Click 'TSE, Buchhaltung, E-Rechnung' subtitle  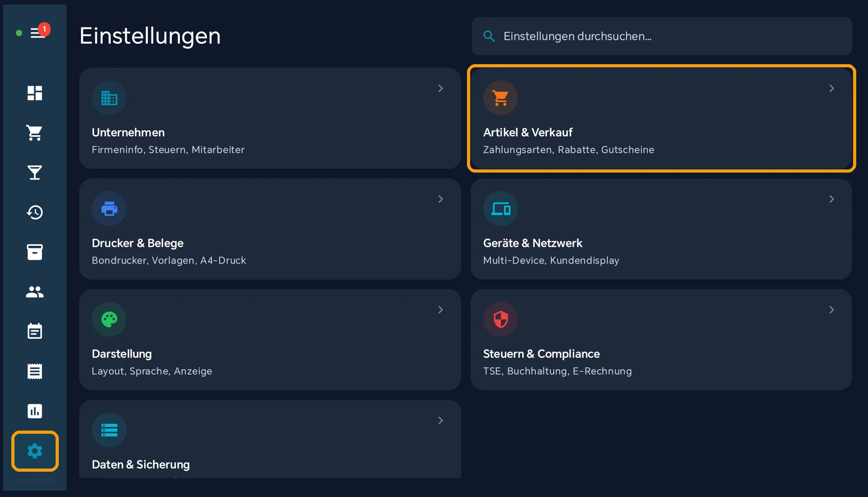[x=557, y=371]
